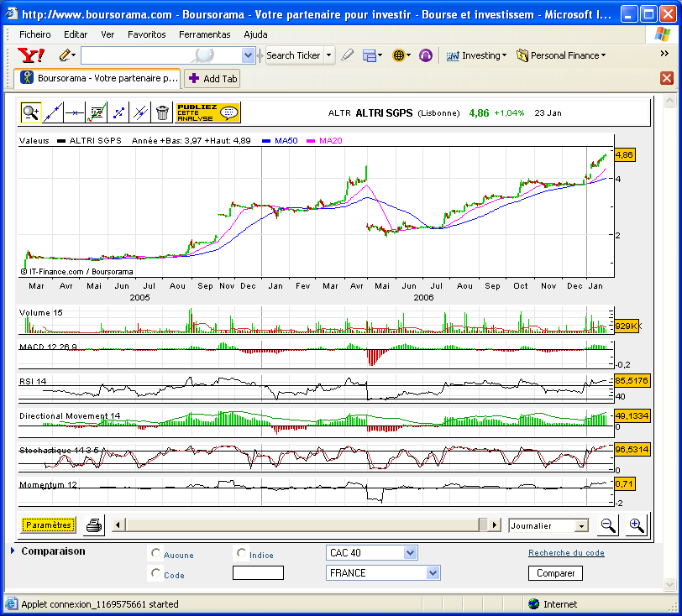The height and width of the screenshot is (616, 682).
Task: Open the Editar menu
Action: pyautogui.click(x=76, y=34)
